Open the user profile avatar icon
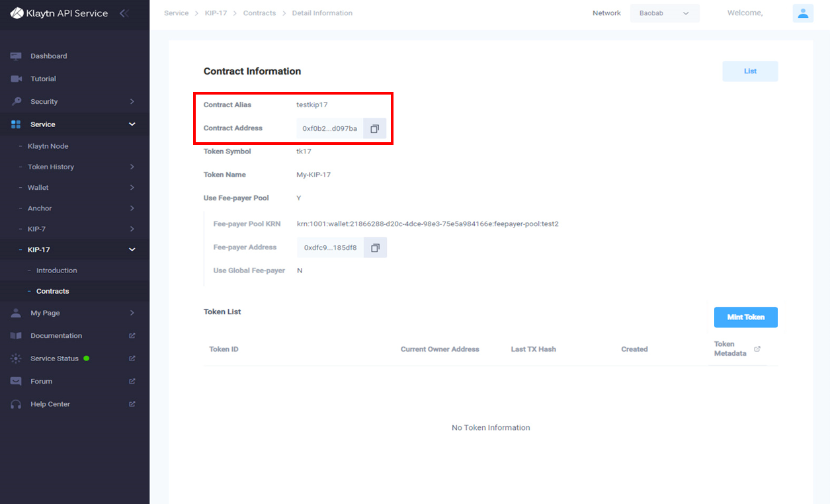The width and height of the screenshot is (830, 504). coord(803,13)
